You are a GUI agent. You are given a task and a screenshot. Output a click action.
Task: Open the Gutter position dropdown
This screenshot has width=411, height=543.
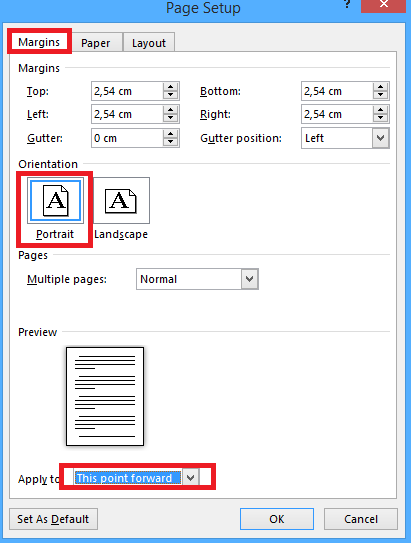point(381,138)
